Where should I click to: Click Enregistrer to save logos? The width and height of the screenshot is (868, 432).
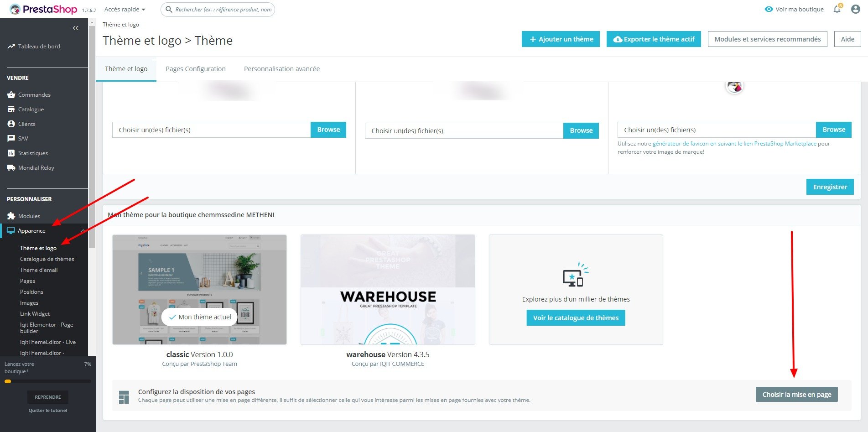coord(830,187)
